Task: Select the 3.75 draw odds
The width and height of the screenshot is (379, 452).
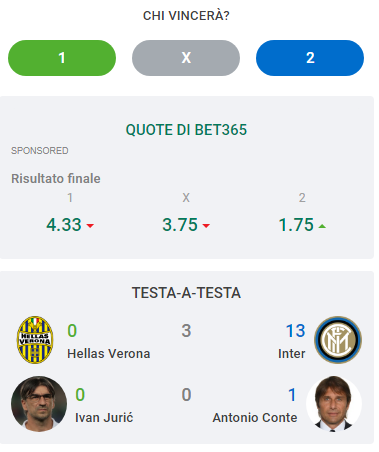Action: coord(180,225)
